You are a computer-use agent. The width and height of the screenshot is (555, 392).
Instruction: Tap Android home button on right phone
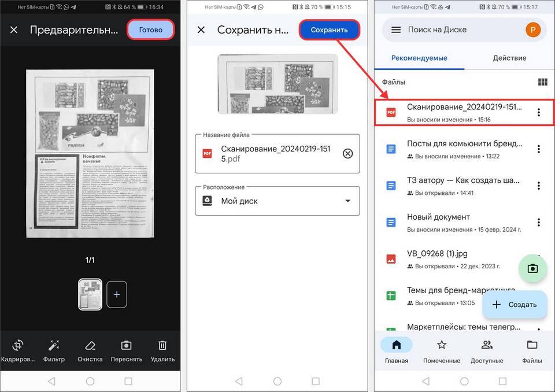coord(464,381)
